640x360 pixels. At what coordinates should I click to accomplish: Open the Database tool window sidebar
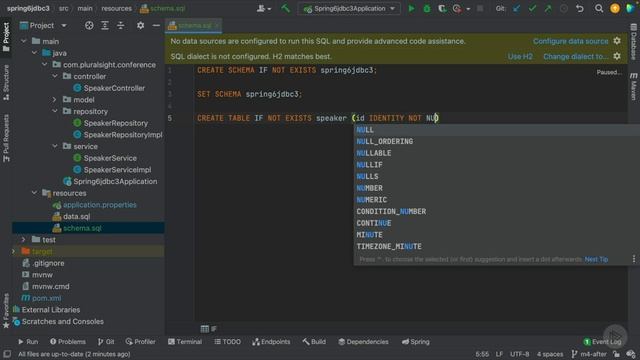[633, 42]
